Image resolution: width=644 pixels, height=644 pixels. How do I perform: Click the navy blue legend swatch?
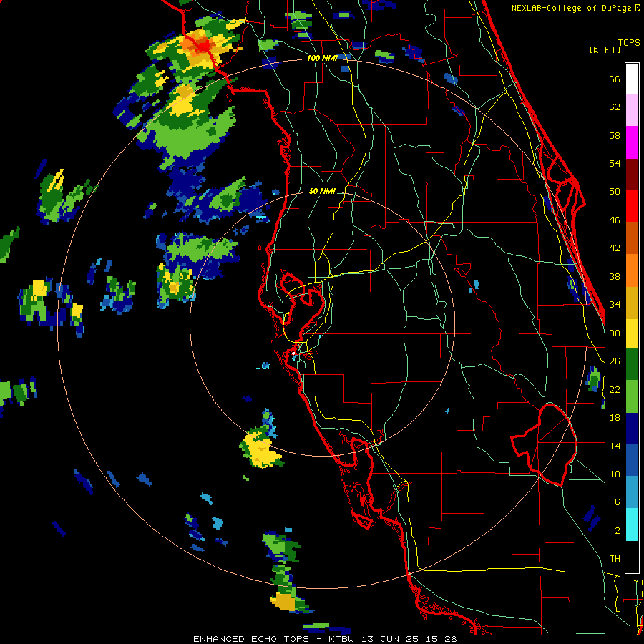coord(632,429)
